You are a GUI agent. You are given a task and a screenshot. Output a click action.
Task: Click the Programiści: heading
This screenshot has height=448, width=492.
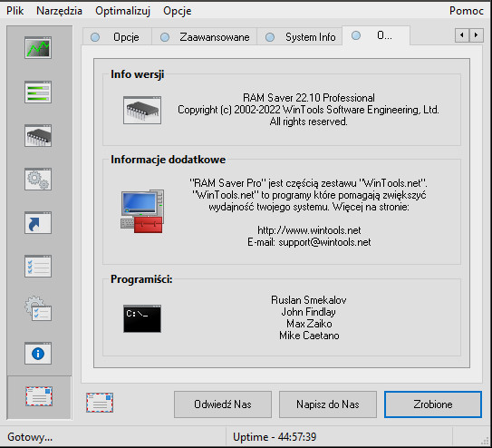pyautogui.click(x=141, y=279)
